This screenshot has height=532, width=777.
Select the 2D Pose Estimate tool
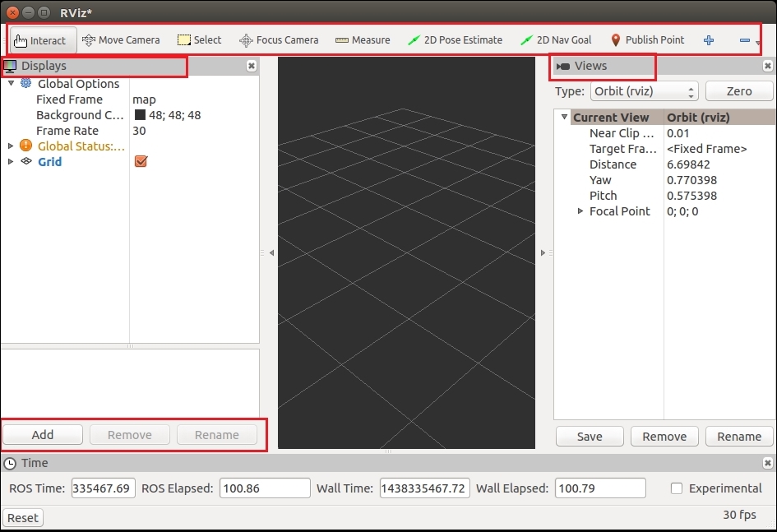click(x=455, y=40)
